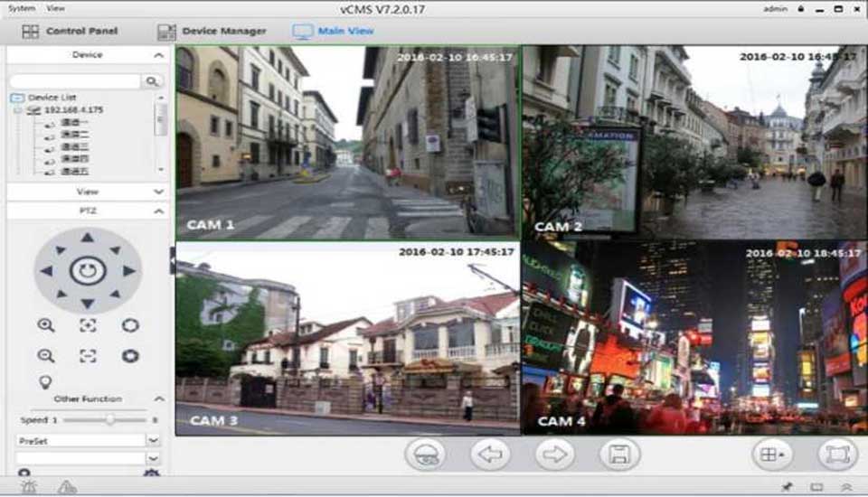Click the pin icon in status bar
Viewport: 868px width, 497px height.
pyautogui.click(x=787, y=487)
